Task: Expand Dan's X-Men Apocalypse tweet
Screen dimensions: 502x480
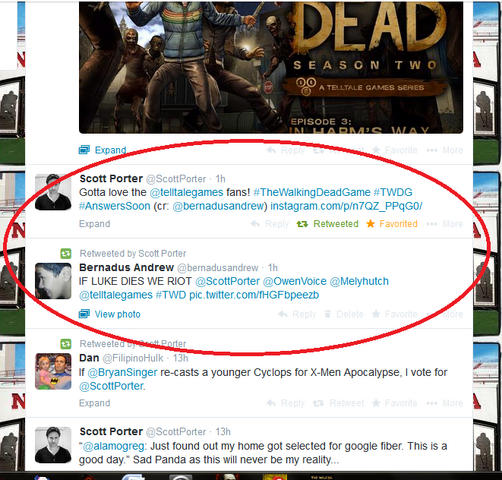Action: 94,403
